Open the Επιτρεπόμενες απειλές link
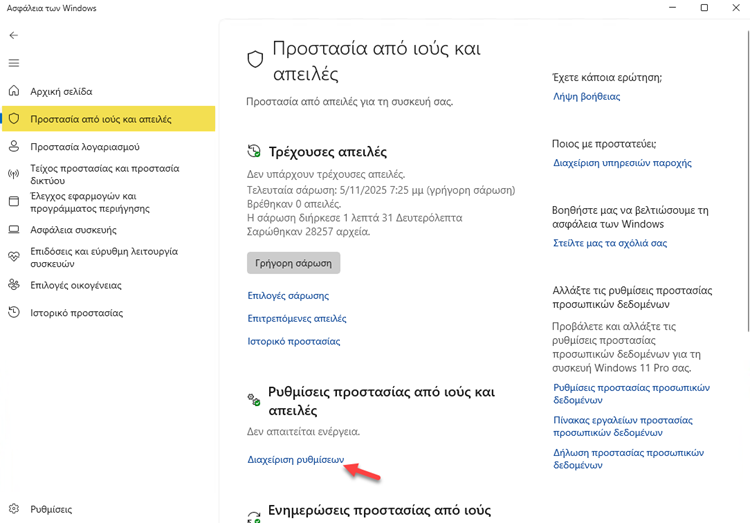The height and width of the screenshot is (523, 750). point(297,318)
